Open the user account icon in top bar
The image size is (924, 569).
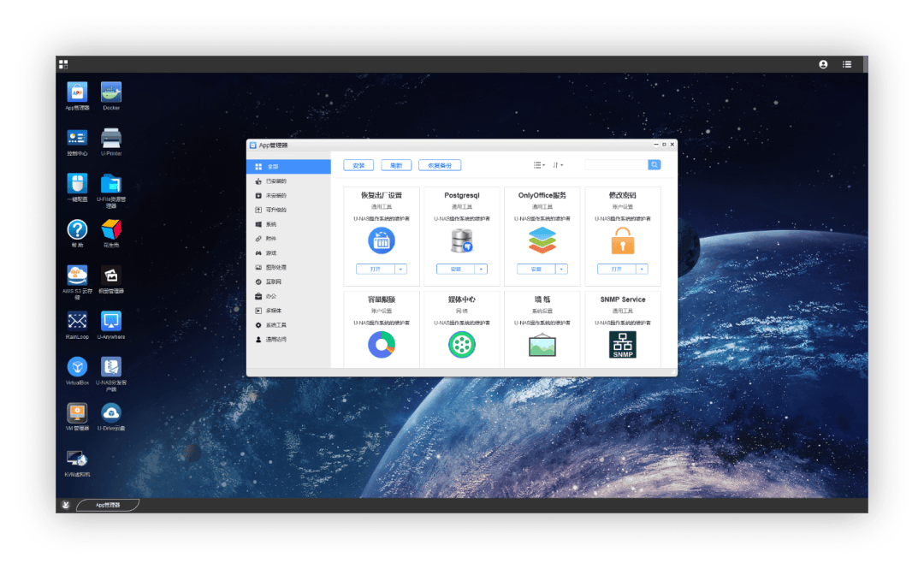click(x=823, y=64)
